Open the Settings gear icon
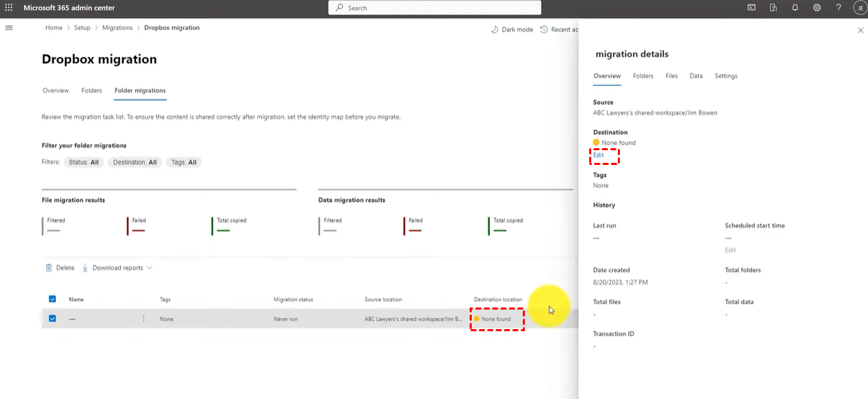This screenshot has height=399, width=868. click(x=817, y=8)
